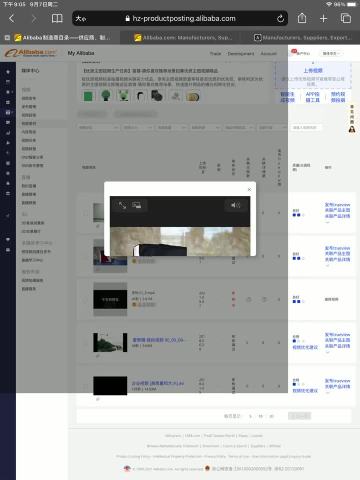Open optimization suggestion link in fifth row
The image size is (360, 480).
[x=305, y=390]
